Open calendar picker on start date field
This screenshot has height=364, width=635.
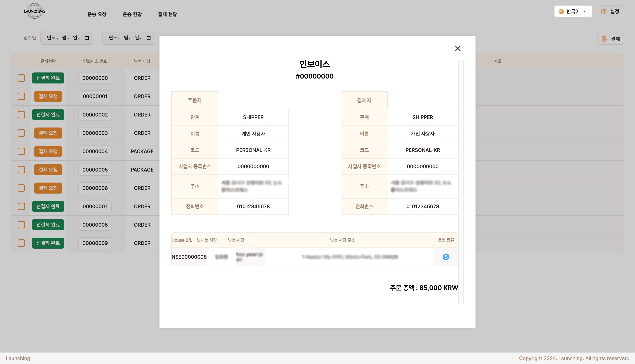click(x=87, y=38)
